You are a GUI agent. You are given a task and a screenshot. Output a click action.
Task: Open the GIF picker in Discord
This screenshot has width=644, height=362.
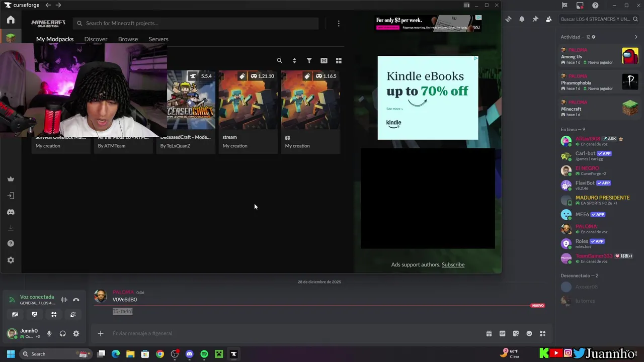click(502, 333)
